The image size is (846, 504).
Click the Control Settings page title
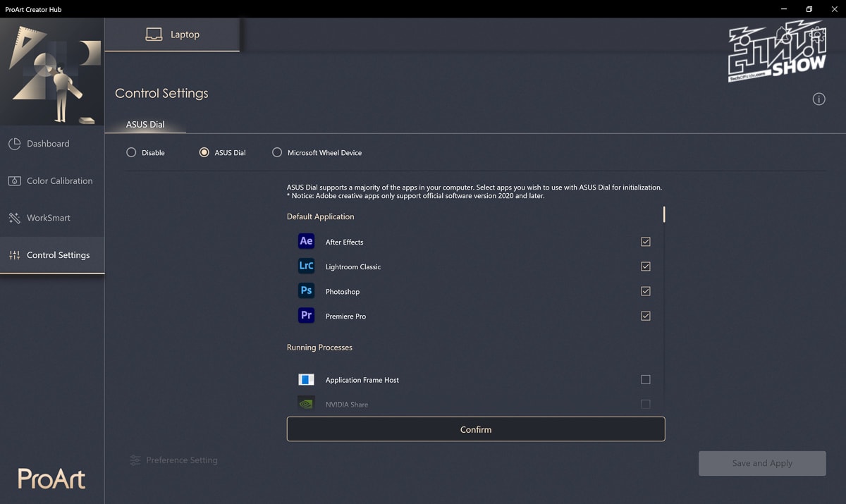coord(161,93)
